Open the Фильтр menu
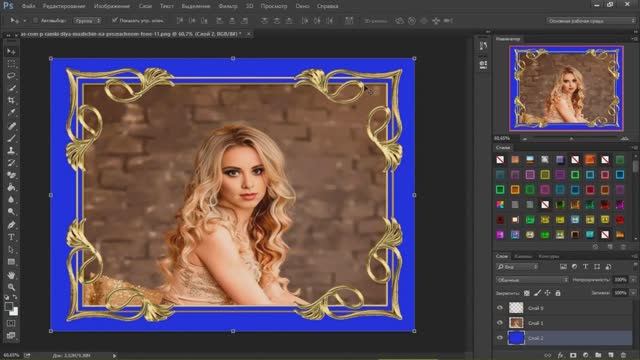The width and height of the screenshot is (640, 360). pos(228,6)
